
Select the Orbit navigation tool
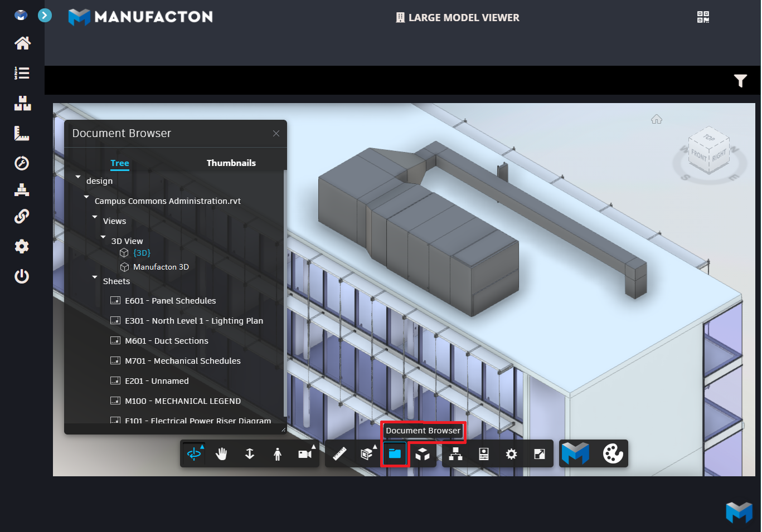click(193, 453)
